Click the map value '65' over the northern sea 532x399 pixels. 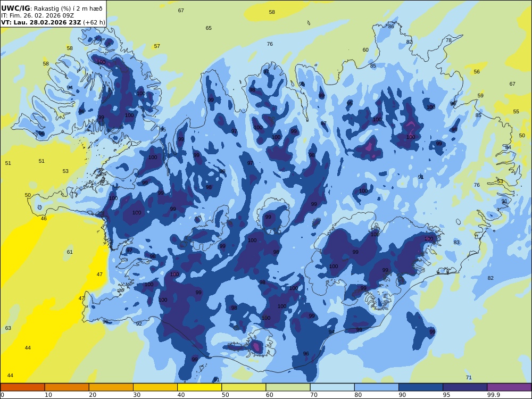(x=209, y=28)
